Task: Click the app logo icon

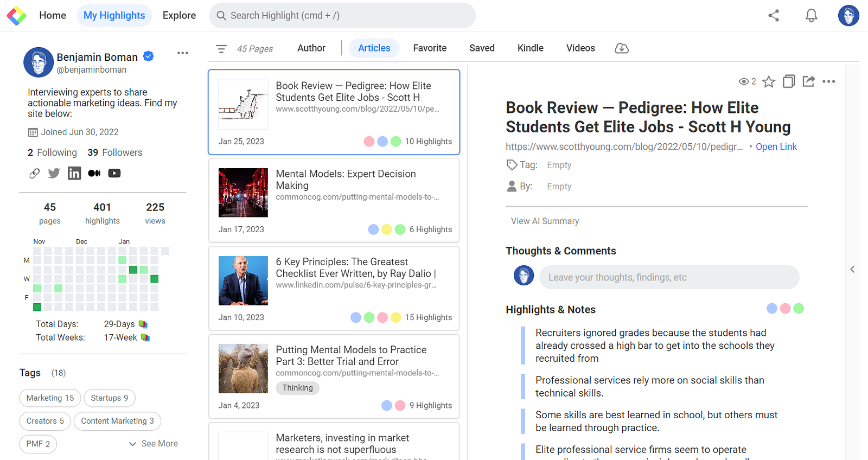Action: click(x=16, y=16)
